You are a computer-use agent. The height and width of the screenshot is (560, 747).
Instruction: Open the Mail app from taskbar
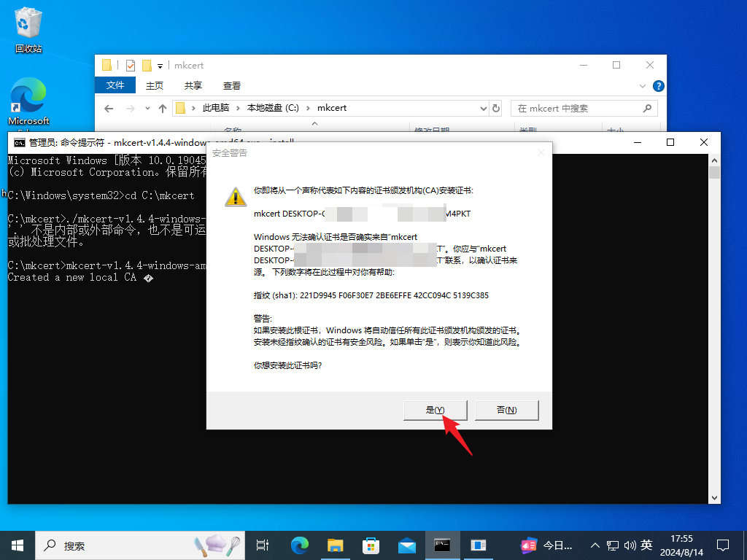(407, 545)
